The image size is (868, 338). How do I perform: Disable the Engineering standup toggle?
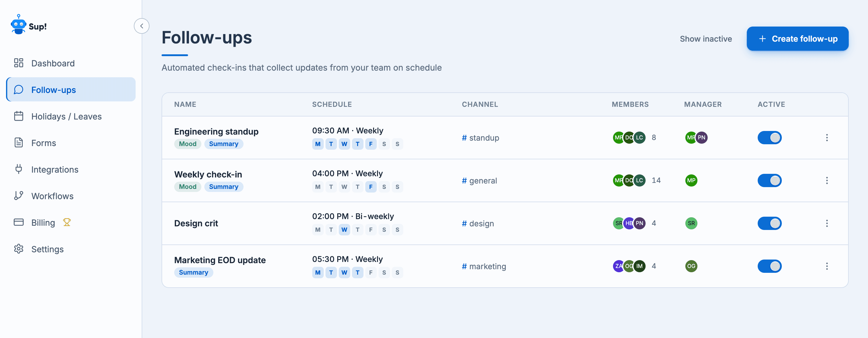(769, 138)
